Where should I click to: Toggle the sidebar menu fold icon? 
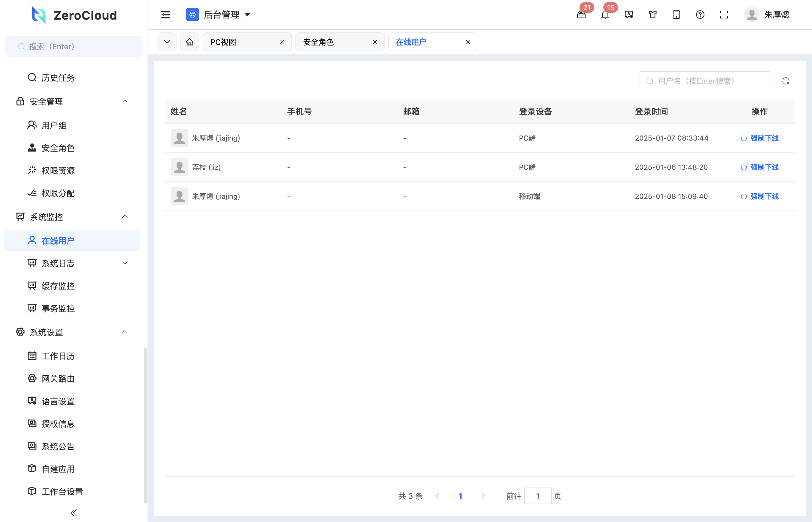coord(166,15)
